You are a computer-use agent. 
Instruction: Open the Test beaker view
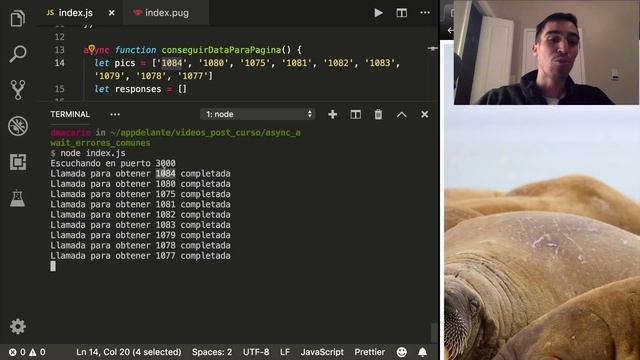18,198
